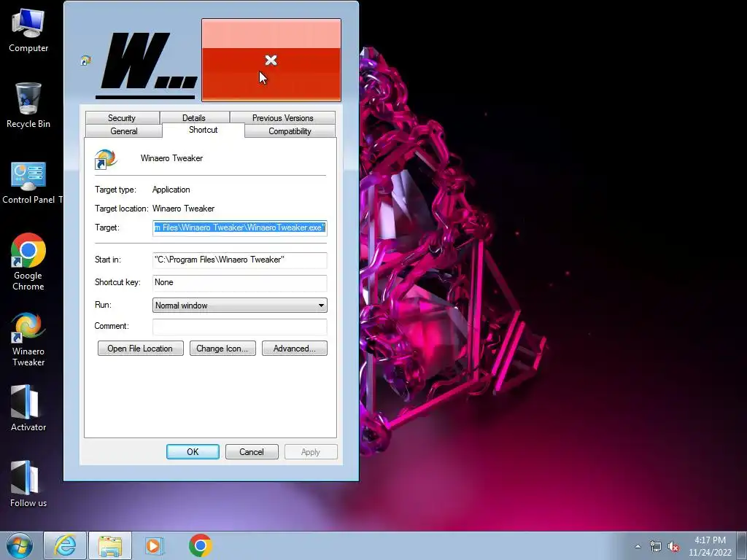Click the Cancel button
This screenshot has height=560, width=747.
click(252, 451)
